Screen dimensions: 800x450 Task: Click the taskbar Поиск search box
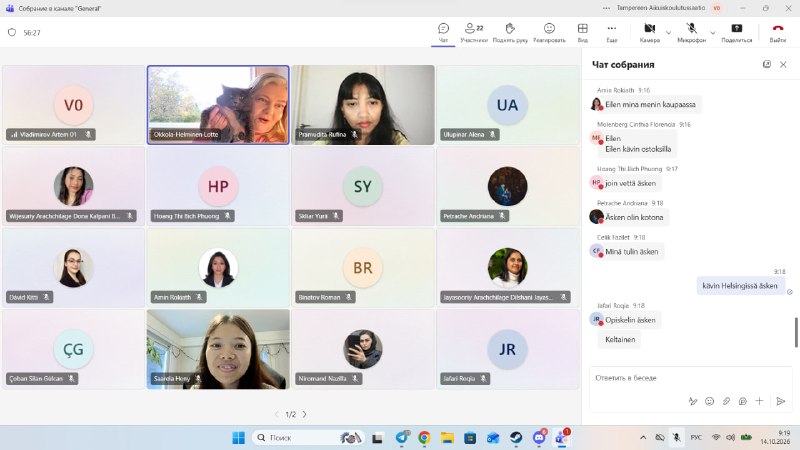click(x=309, y=437)
